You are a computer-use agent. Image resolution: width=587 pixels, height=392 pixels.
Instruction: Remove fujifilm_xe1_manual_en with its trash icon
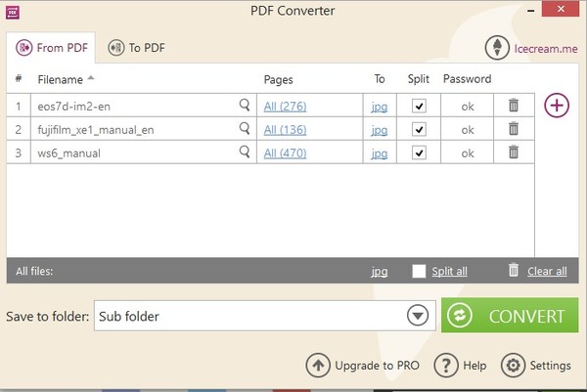point(514,129)
